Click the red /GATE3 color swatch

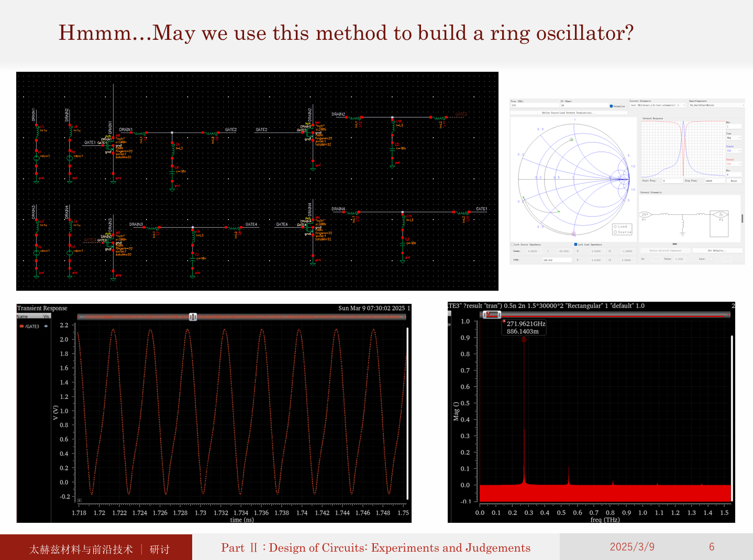[21, 326]
